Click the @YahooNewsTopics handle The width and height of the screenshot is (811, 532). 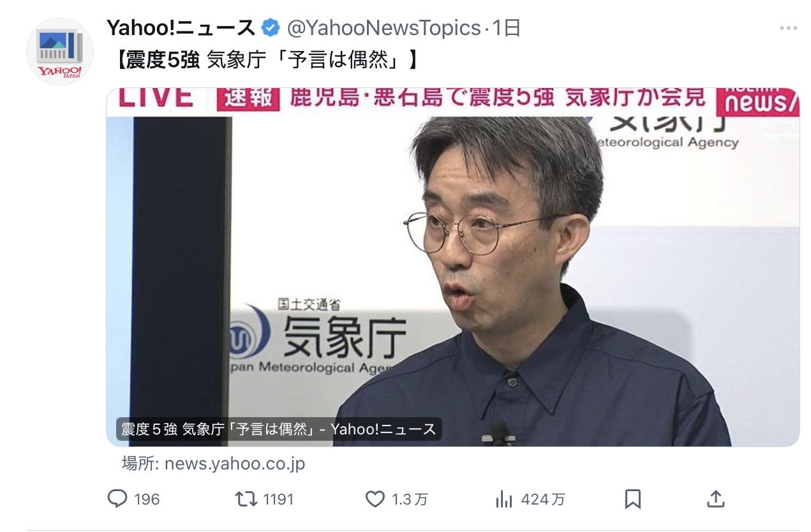click(384, 28)
